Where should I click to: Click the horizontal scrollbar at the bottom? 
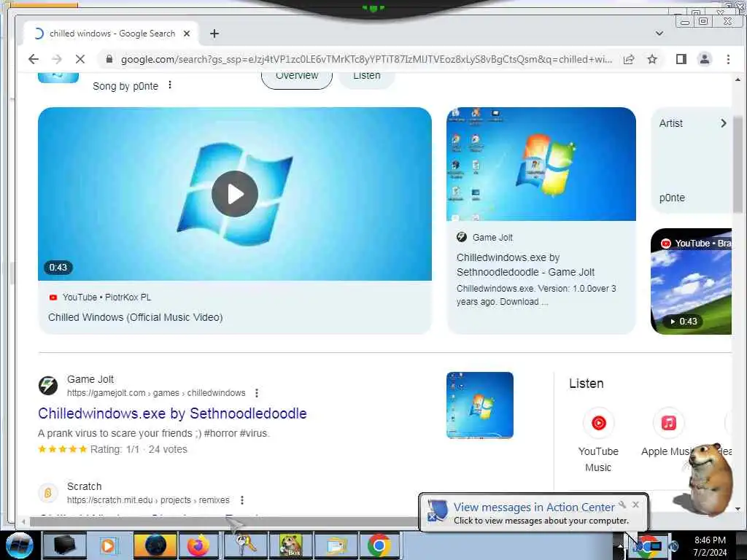coord(224,522)
